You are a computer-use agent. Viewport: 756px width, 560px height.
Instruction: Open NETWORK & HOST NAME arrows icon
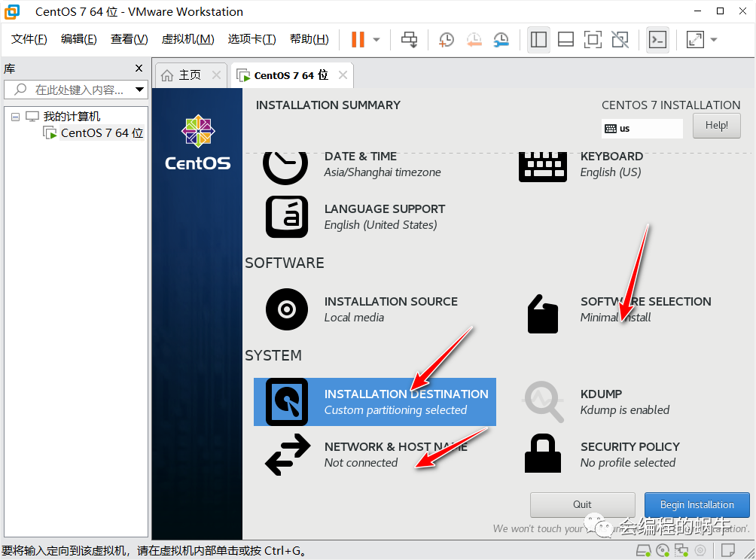288,455
